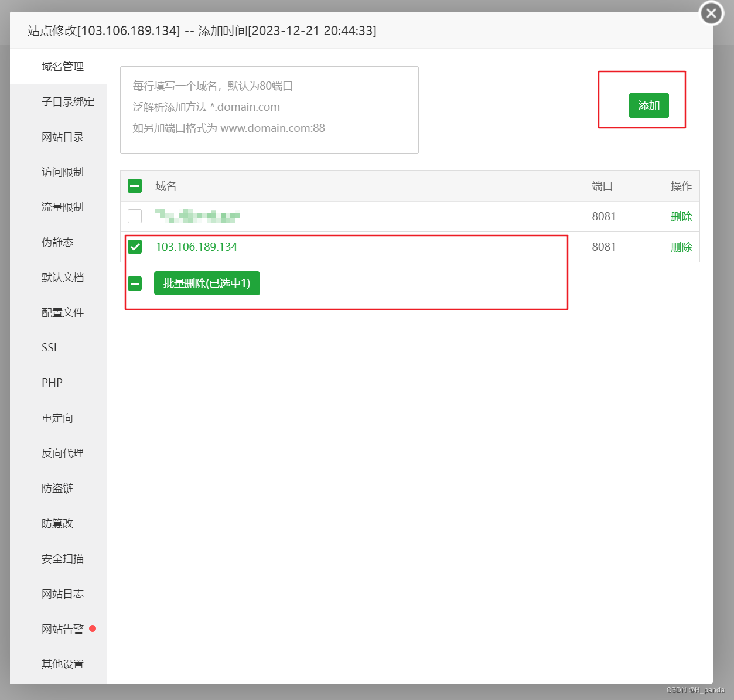Image resolution: width=734 pixels, height=700 pixels.
Task: Open the 反向代理 tab
Action: [x=58, y=453]
